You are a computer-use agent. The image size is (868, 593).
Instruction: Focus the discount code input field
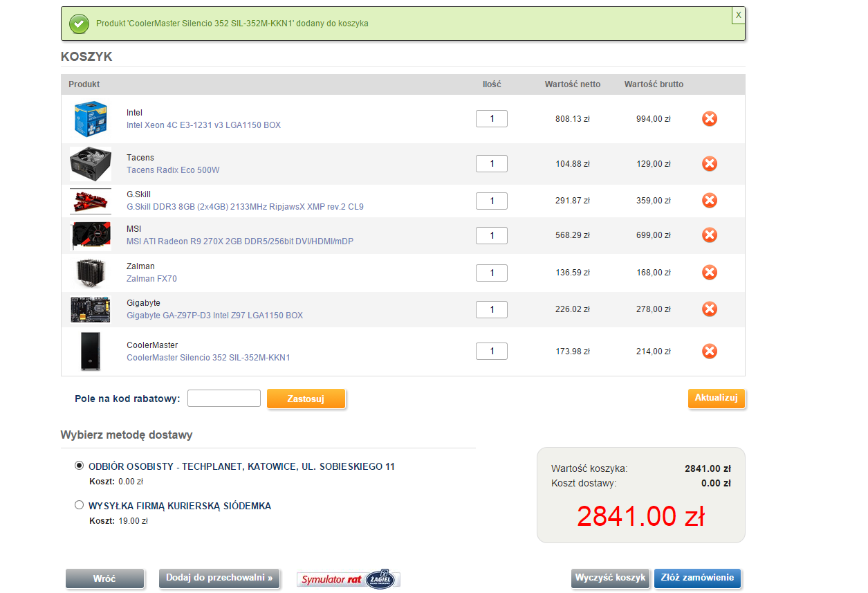(x=224, y=399)
